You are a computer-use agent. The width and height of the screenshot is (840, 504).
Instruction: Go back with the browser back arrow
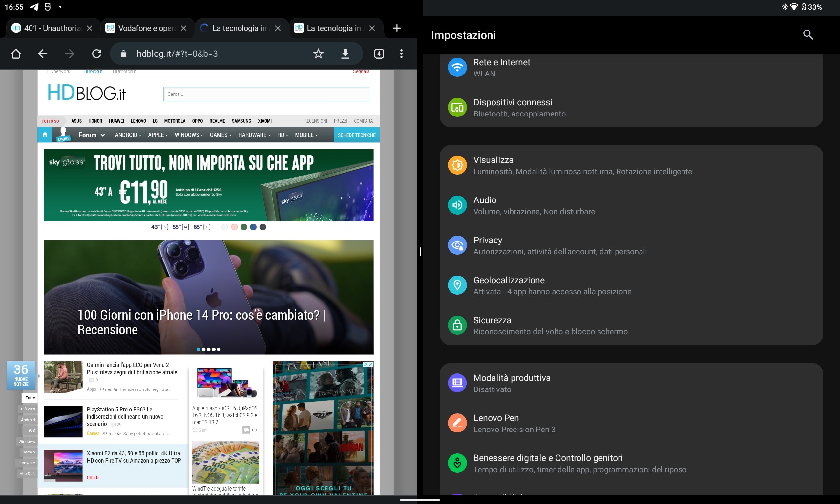42,54
